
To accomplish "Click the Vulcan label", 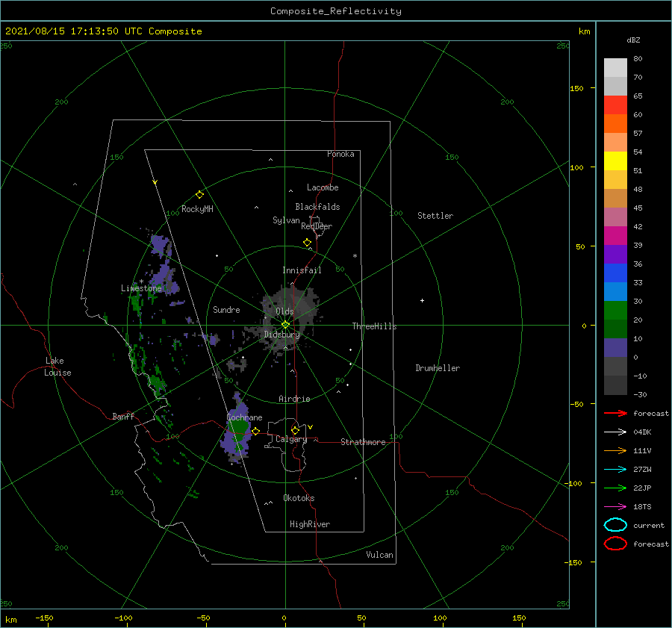I will (379, 555).
